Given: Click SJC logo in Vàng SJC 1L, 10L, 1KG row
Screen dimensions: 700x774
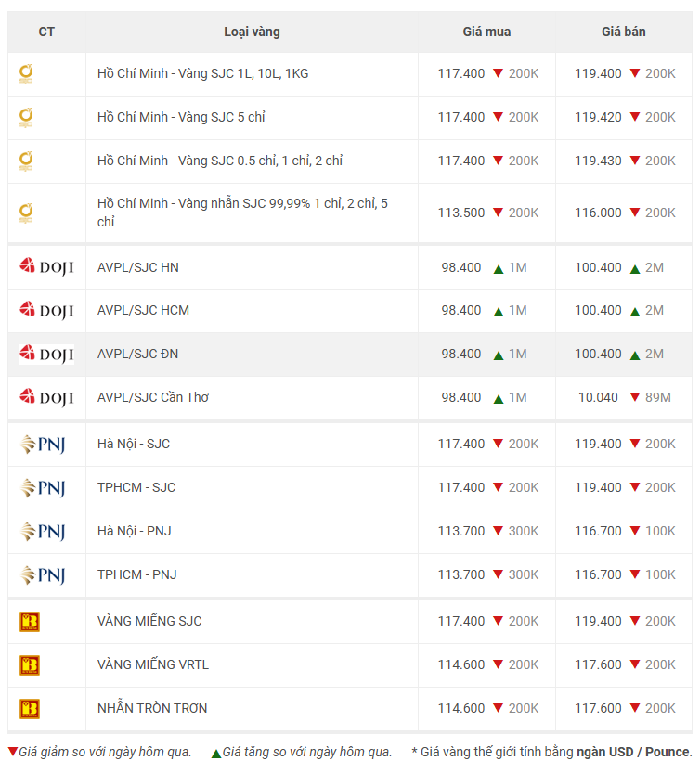Looking at the screenshot, I should coord(26,74).
